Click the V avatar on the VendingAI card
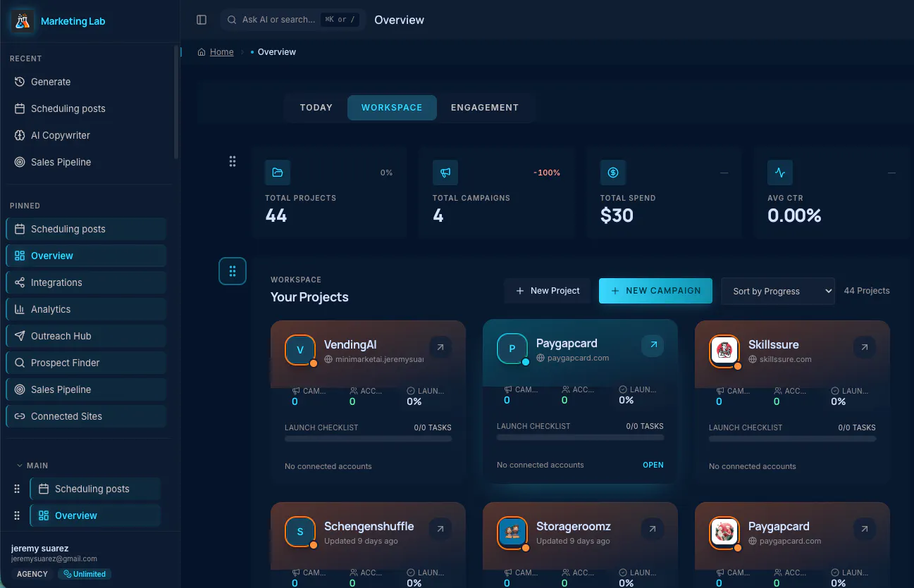Image resolution: width=914 pixels, height=588 pixels. point(300,350)
